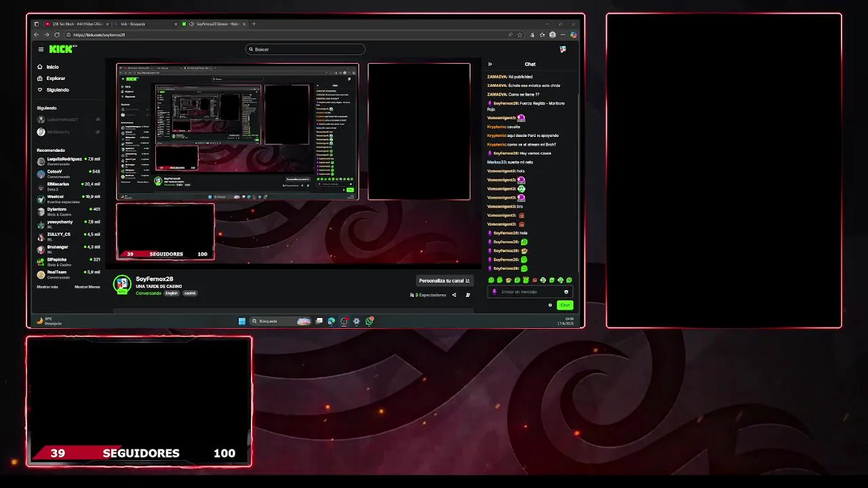
Task: Open ElMacarius recommended channel
Action: coord(68,186)
